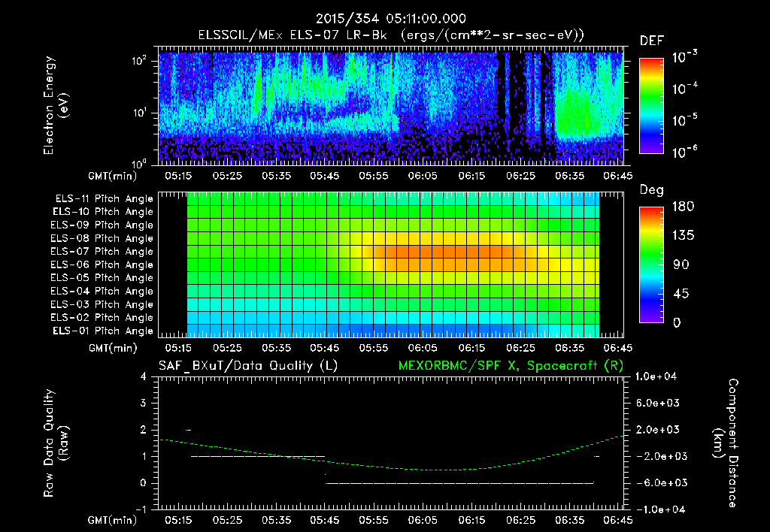This screenshot has width=770, height=532.
Task: Click the '6.0e+03' distance axis tick
Action: click(x=658, y=403)
